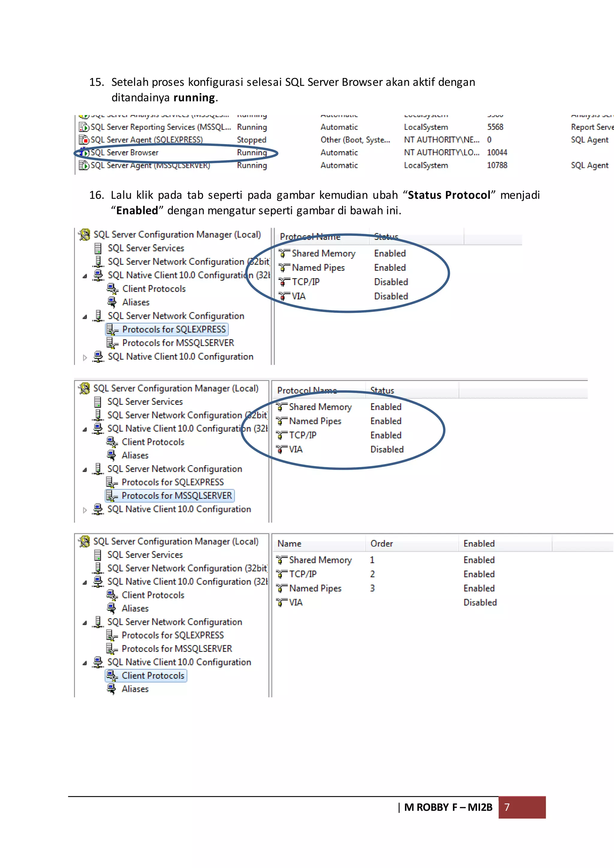Click Client Protocols icon in tree with MSSQLSERVER highlighted
This screenshot has height=868, width=614.
[x=112, y=442]
